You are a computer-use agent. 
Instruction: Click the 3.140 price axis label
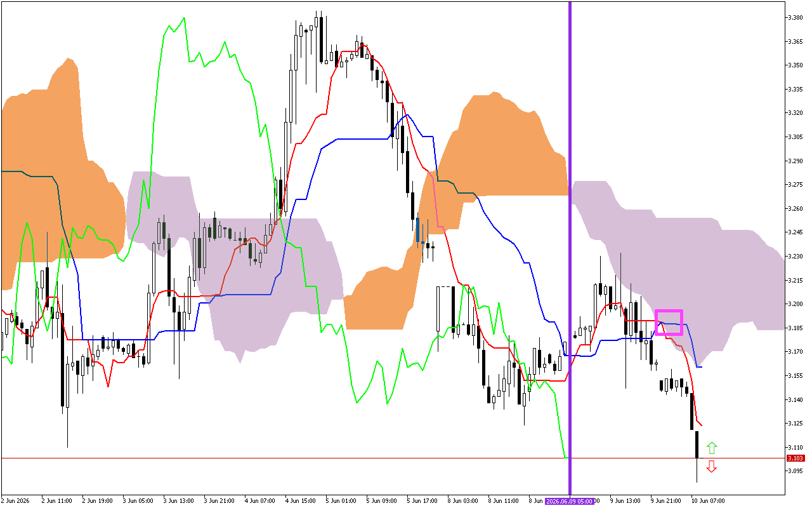pyautogui.click(x=795, y=399)
